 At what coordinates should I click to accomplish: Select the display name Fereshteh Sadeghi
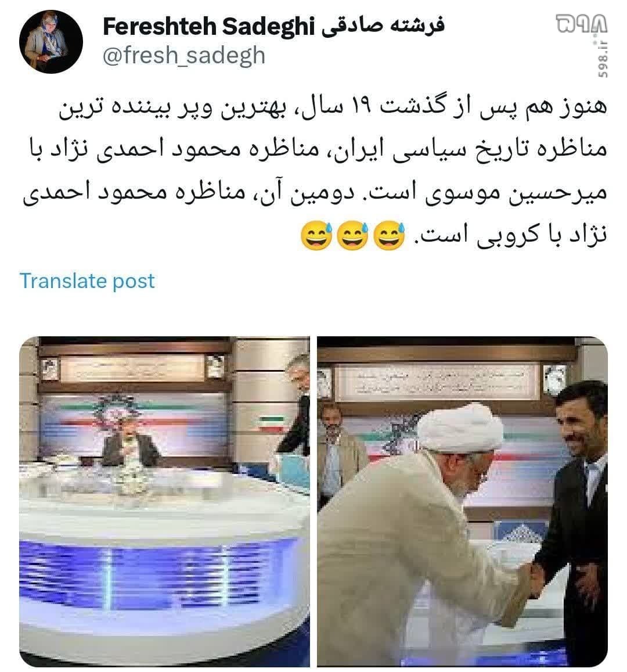[208, 27]
